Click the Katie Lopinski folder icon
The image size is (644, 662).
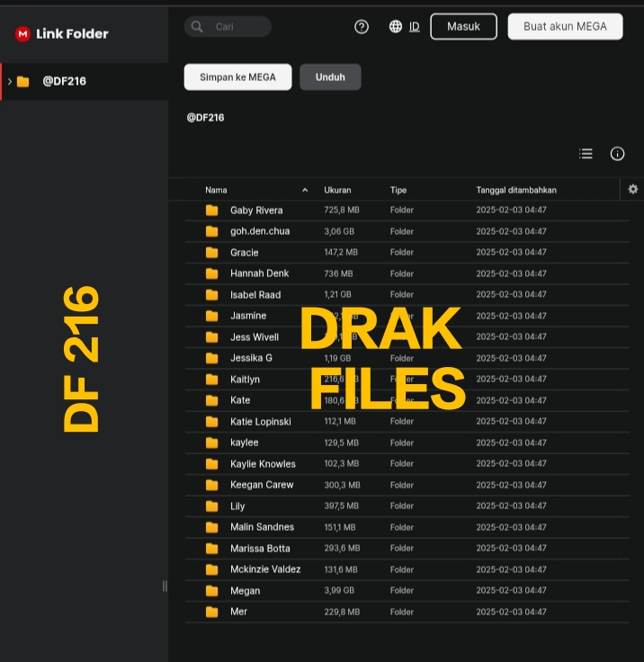pyautogui.click(x=211, y=421)
